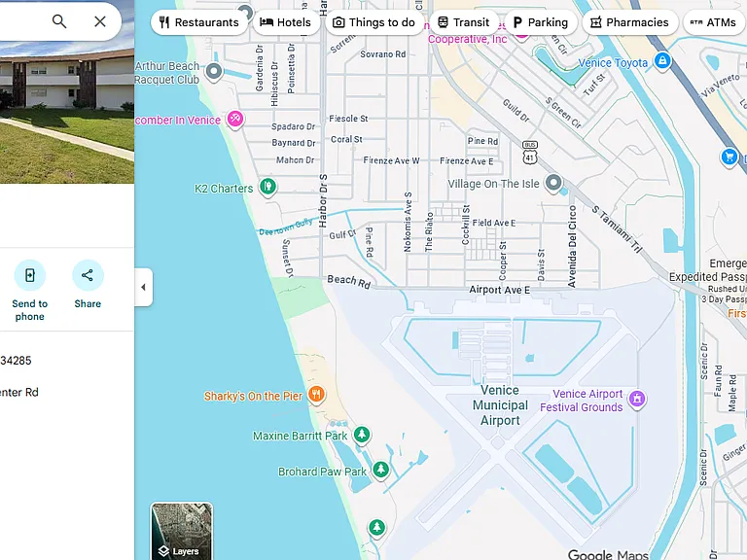Show ATMs chip
This screenshot has width=747, height=560.
click(x=715, y=22)
